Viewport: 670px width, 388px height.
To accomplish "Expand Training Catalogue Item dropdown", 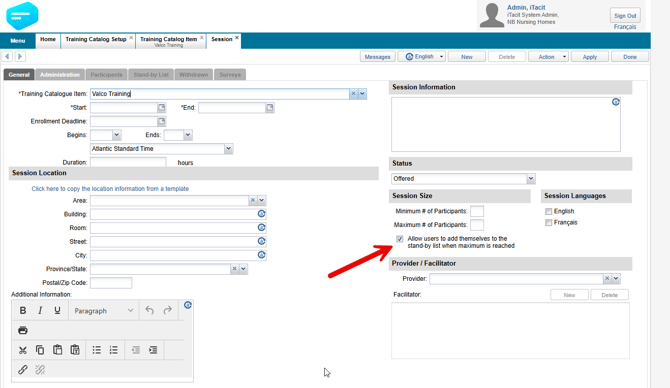I will [362, 94].
